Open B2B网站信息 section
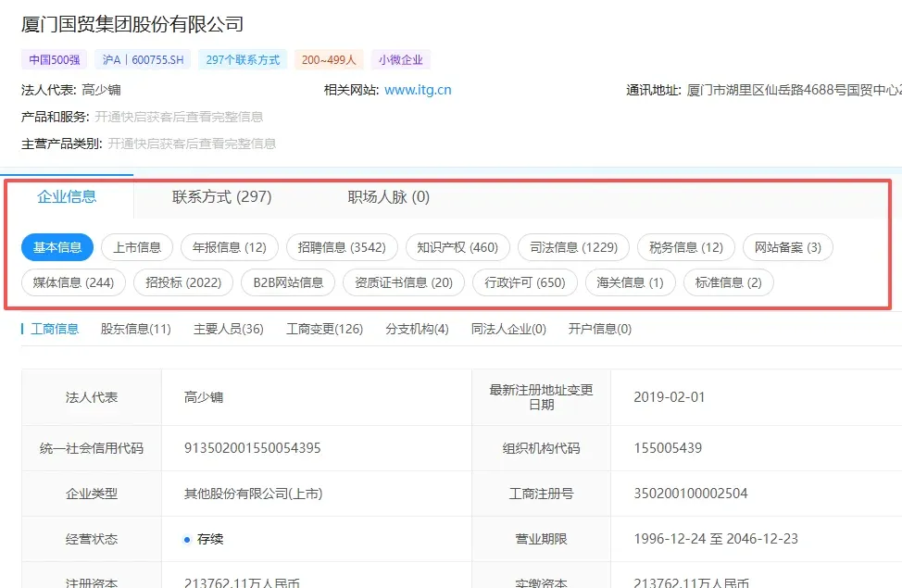The image size is (902, 588). 288,282
